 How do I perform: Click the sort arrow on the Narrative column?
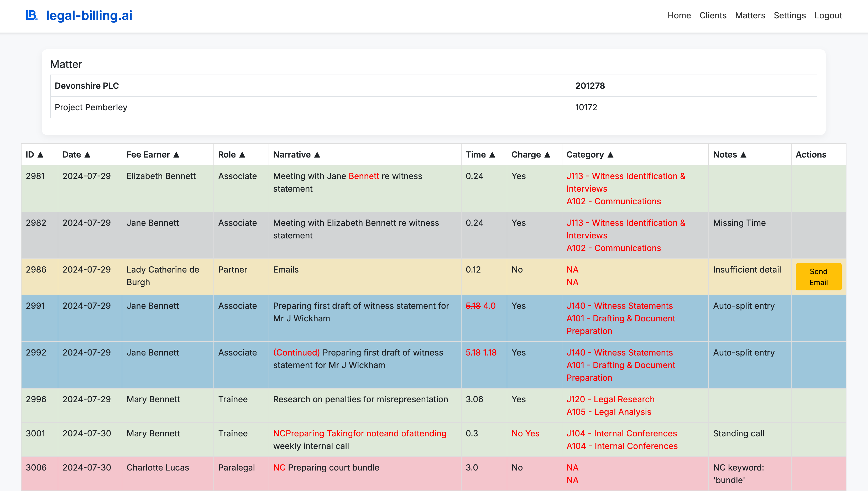pos(317,154)
